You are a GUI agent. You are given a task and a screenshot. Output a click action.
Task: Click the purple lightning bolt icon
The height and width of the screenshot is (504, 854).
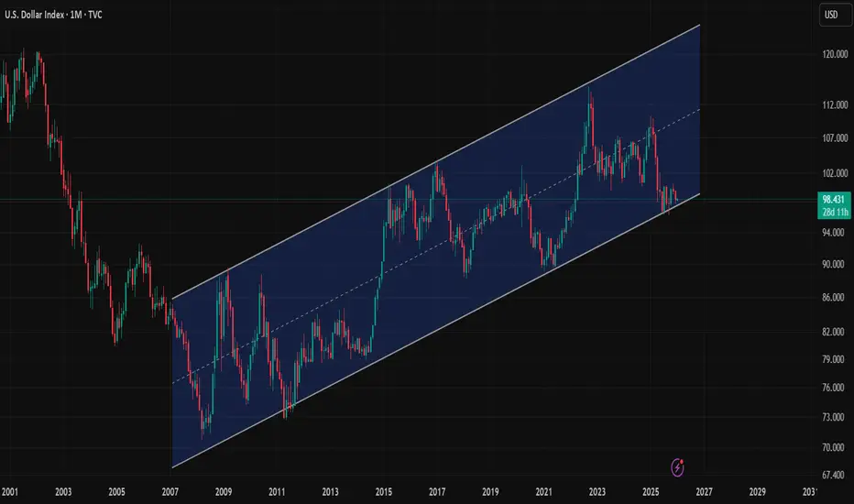click(677, 467)
